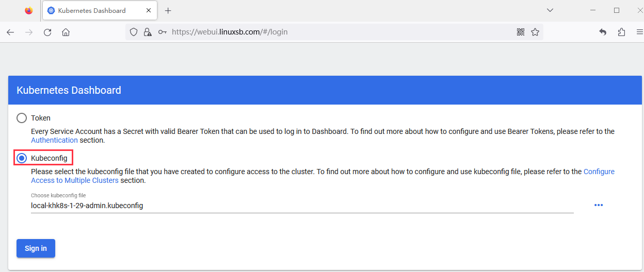Click three-dots icon to browse kubeconfig file
This screenshot has width=644, height=272.
pos(598,205)
